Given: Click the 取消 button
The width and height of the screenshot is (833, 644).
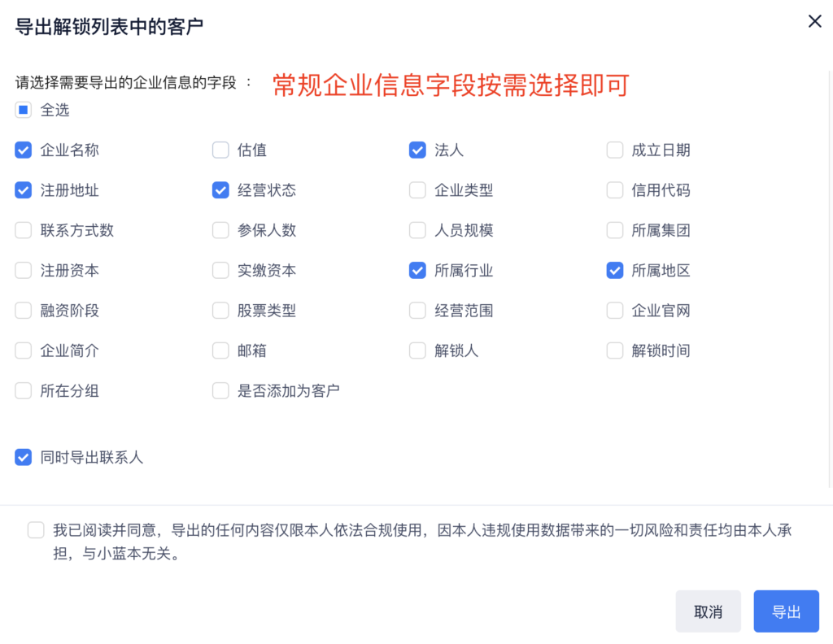Looking at the screenshot, I should pyautogui.click(x=708, y=611).
